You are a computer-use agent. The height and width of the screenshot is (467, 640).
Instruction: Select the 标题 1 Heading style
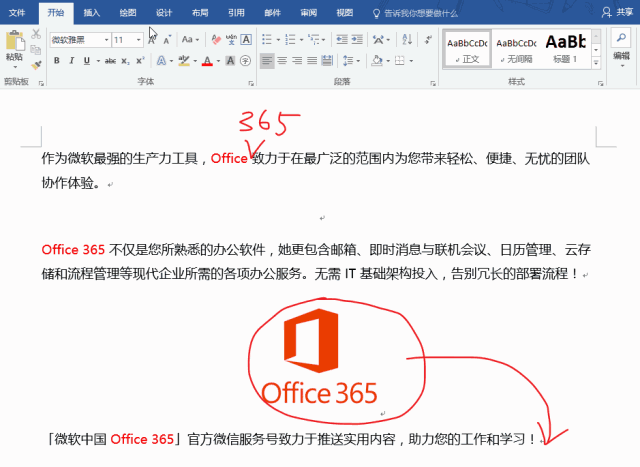pos(566,49)
